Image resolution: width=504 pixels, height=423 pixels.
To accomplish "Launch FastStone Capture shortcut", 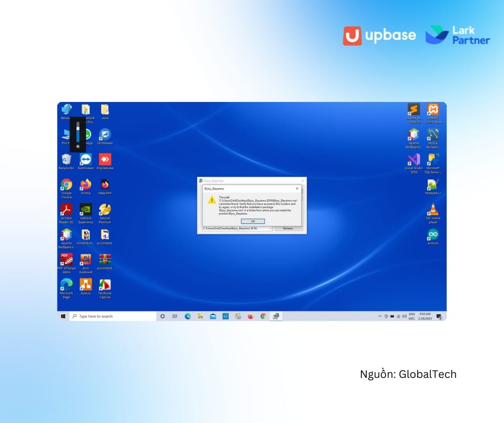I will coord(105,288).
